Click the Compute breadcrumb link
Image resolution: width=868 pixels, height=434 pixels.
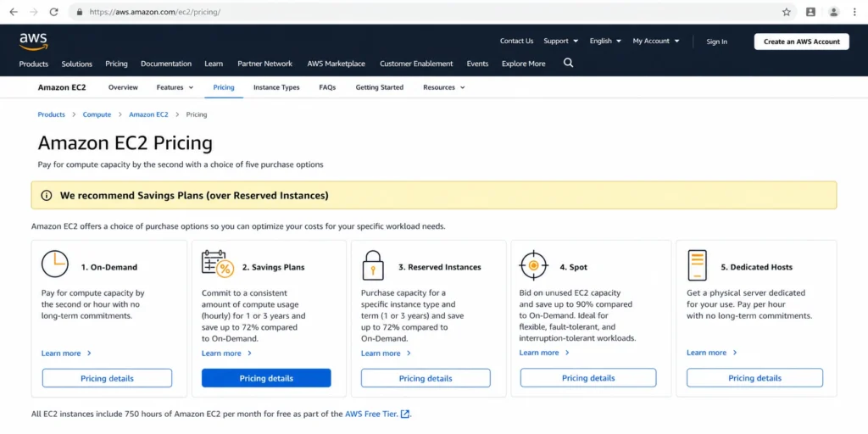tap(97, 114)
